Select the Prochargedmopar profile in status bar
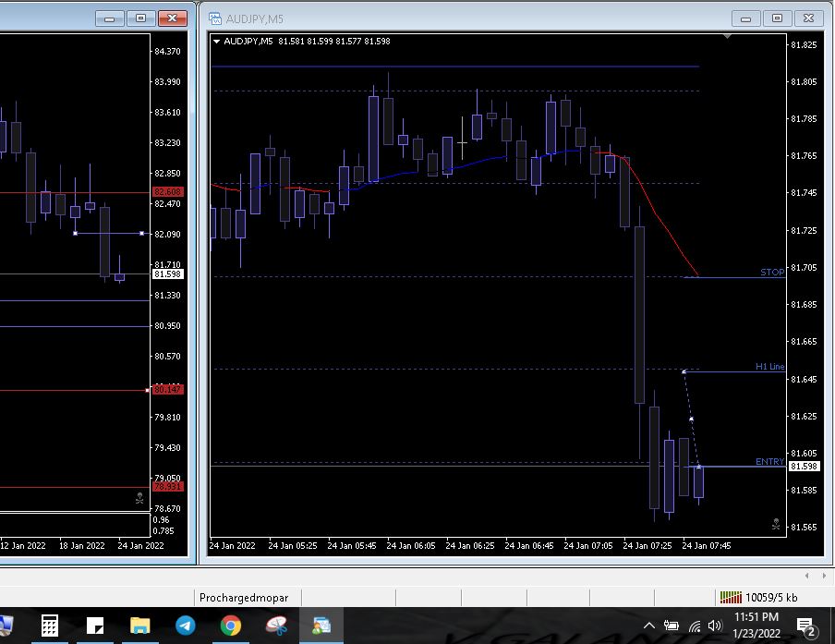 tap(244, 598)
